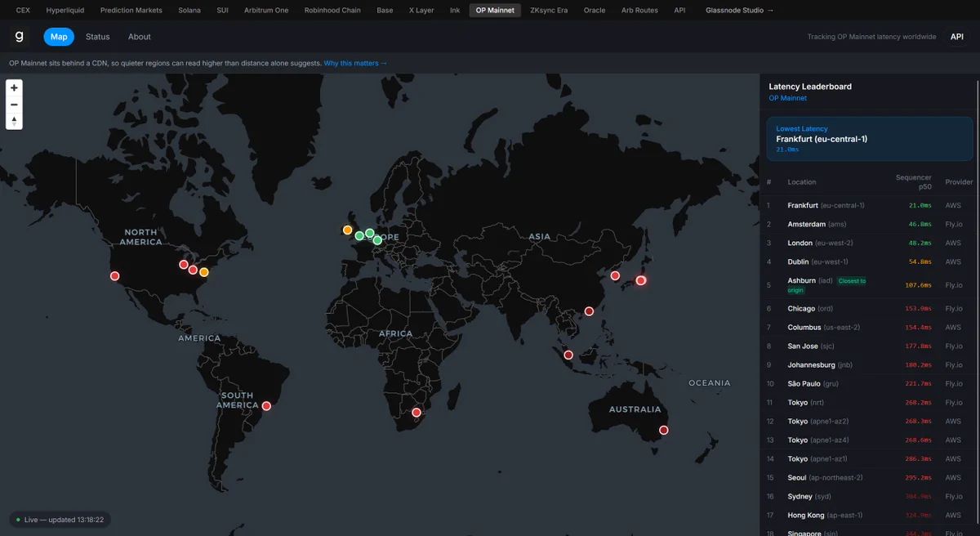
Task: Select the Dublin orange map marker
Action: pyautogui.click(x=347, y=230)
